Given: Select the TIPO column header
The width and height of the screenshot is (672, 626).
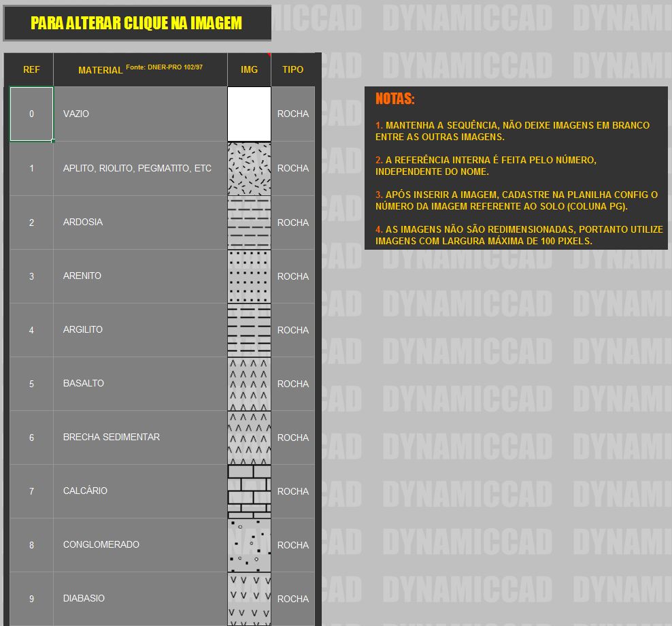Looking at the screenshot, I should point(292,69).
